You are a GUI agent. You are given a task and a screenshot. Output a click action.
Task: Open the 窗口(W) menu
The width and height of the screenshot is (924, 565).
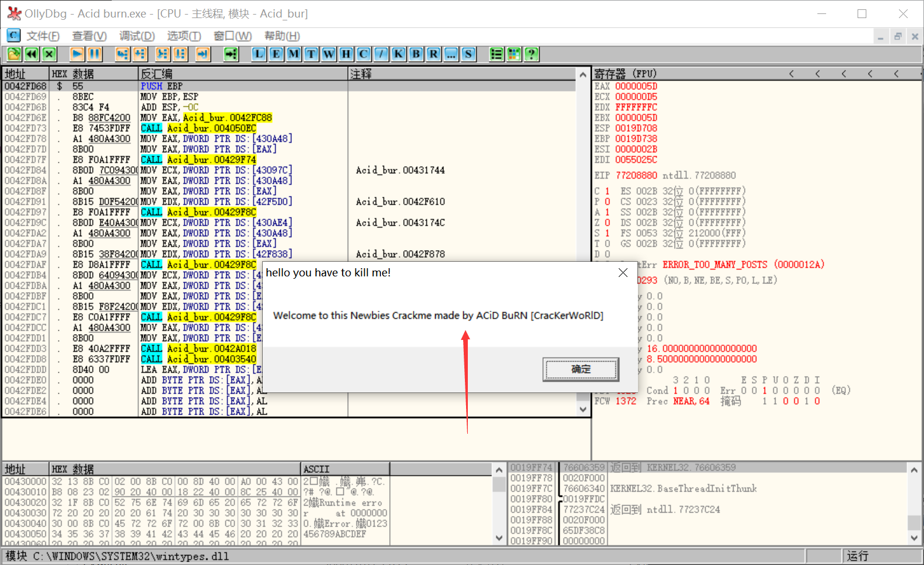point(232,36)
